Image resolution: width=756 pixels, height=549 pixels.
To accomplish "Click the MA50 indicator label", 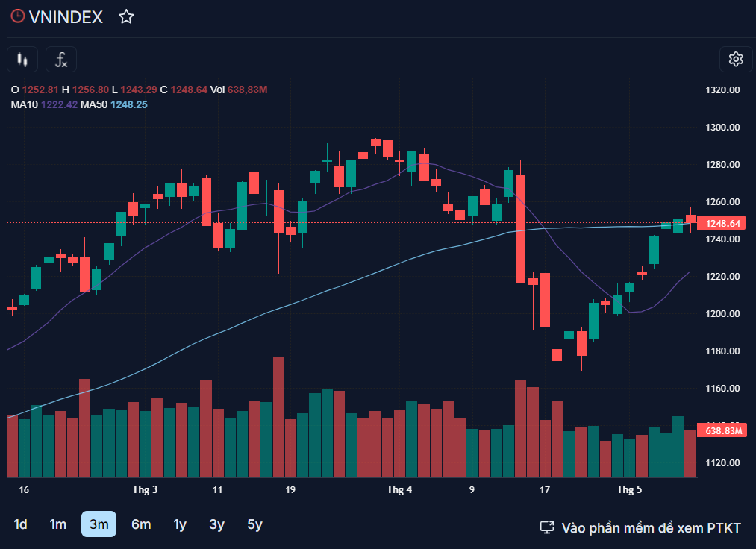I will tap(93, 104).
